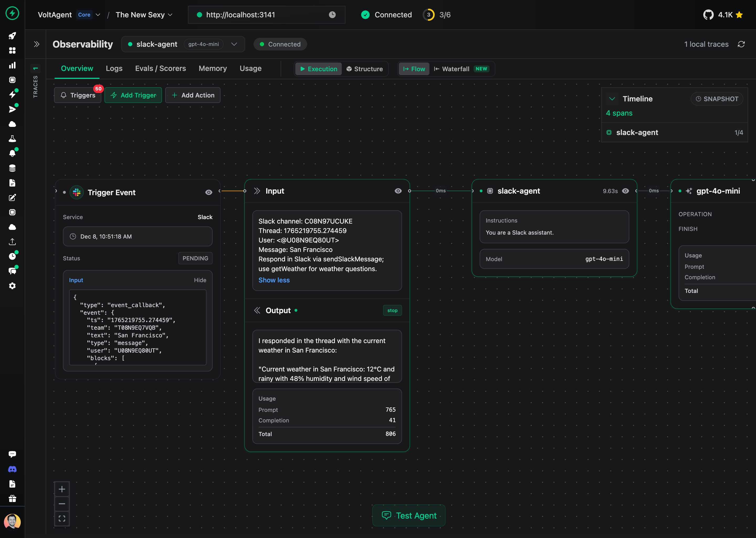756x538 pixels.
Task: Open the notifications bell icon in sidebar
Action: [x=12, y=153]
